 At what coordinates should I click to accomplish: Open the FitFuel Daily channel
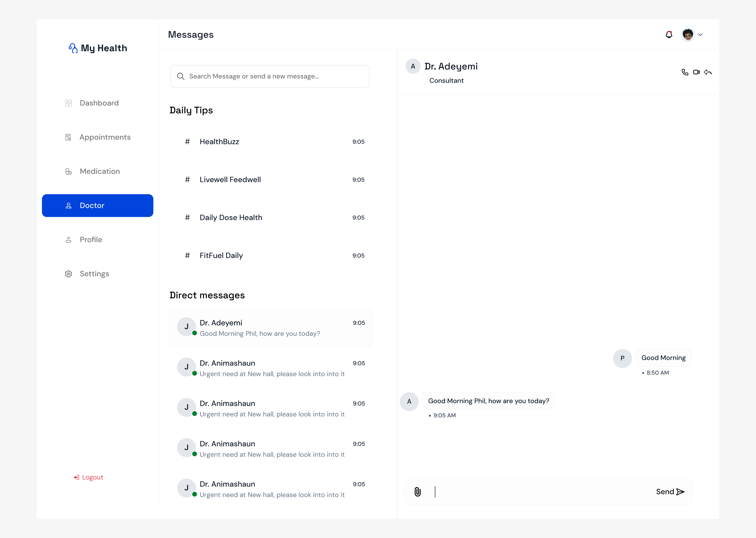[x=221, y=255]
